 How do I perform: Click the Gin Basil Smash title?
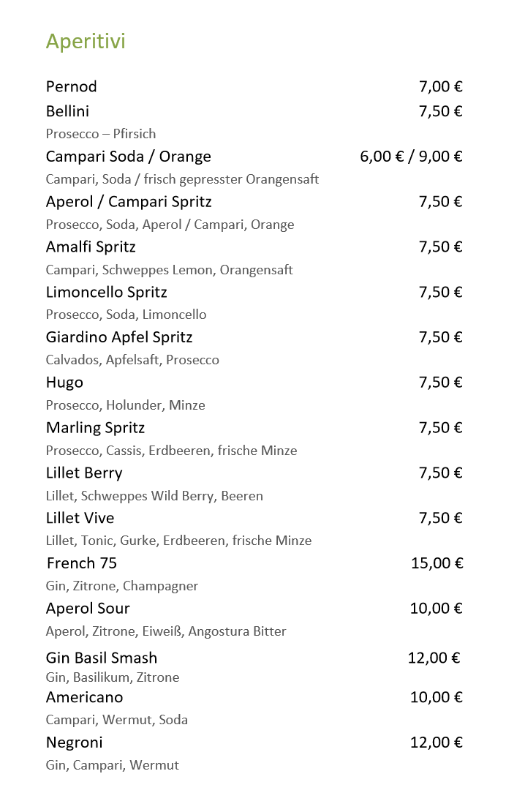pos(102,658)
